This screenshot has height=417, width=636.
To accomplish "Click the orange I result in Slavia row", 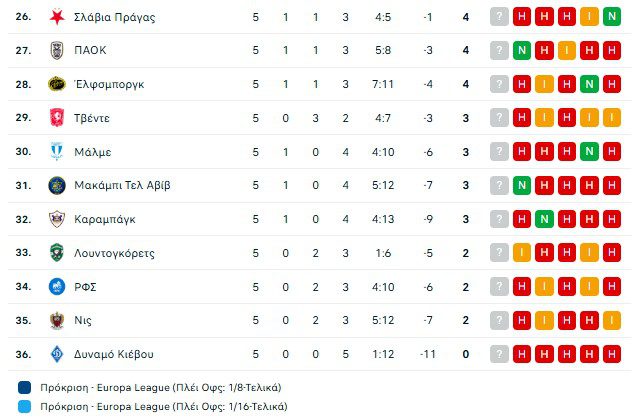I will tap(590, 17).
